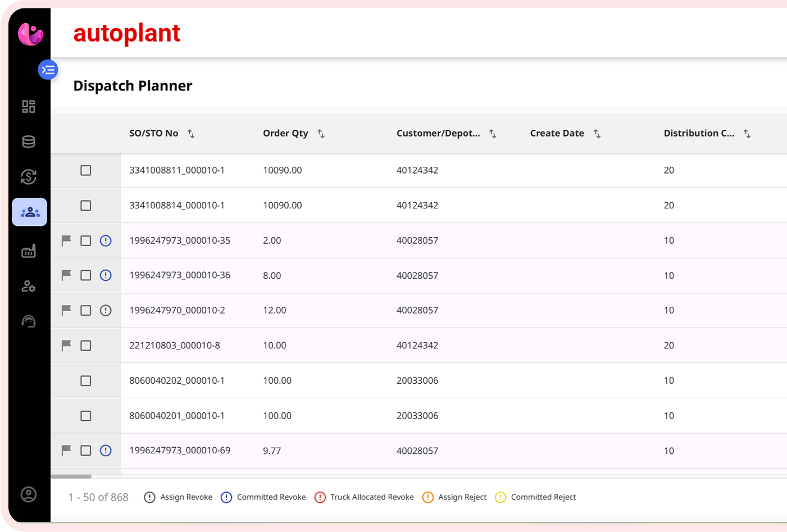Check the box for order 3341008811_000010-1
The width and height of the screenshot is (787, 532).
(86, 170)
